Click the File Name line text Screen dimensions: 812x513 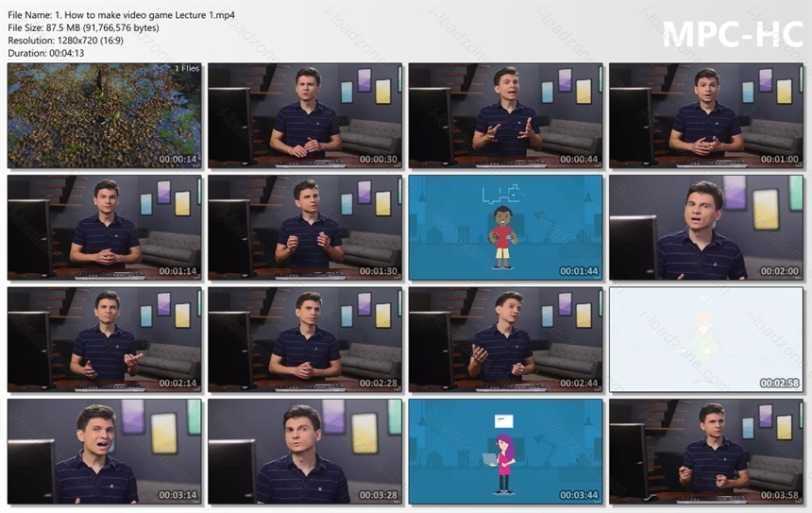[x=121, y=15]
